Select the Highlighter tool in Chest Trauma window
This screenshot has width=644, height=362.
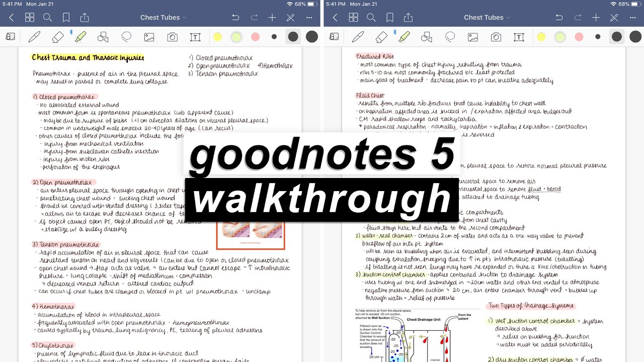coord(80,37)
